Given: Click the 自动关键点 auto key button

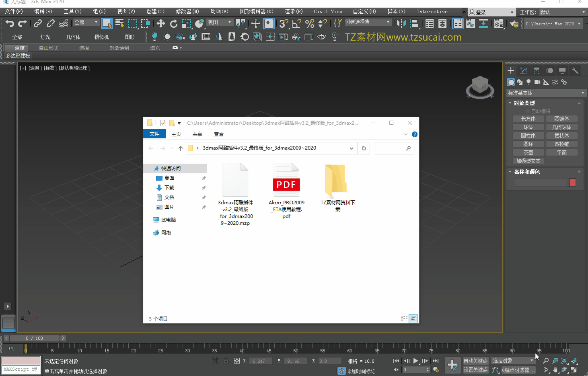Looking at the screenshot, I should 476,361.
